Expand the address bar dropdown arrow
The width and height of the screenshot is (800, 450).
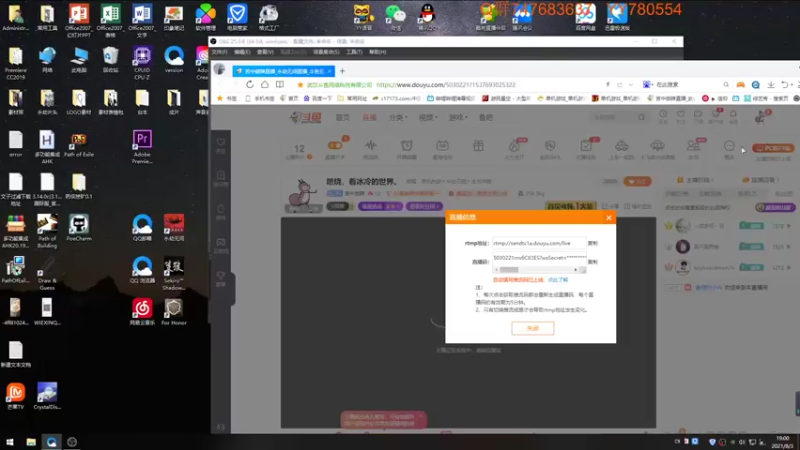[631, 85]
